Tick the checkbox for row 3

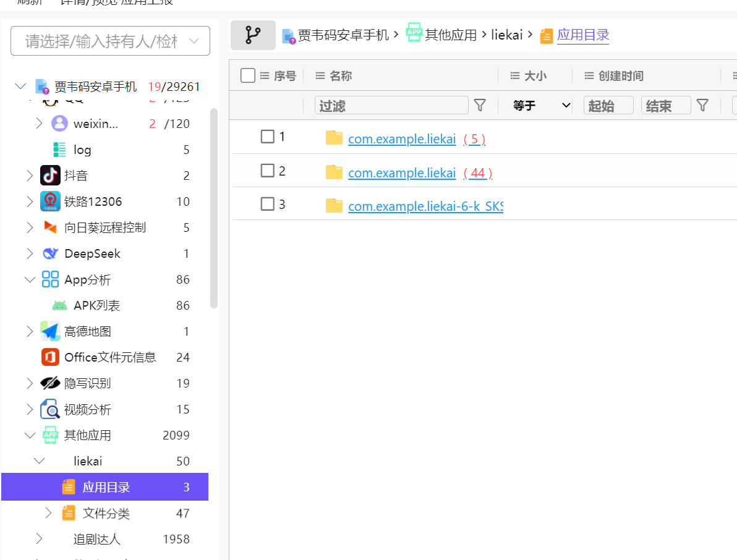(267, 204)
